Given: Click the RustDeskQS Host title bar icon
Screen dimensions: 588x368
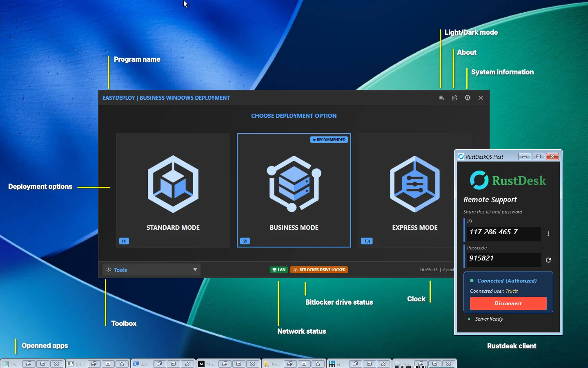Looking at the screenshot, I should [461, 157].
